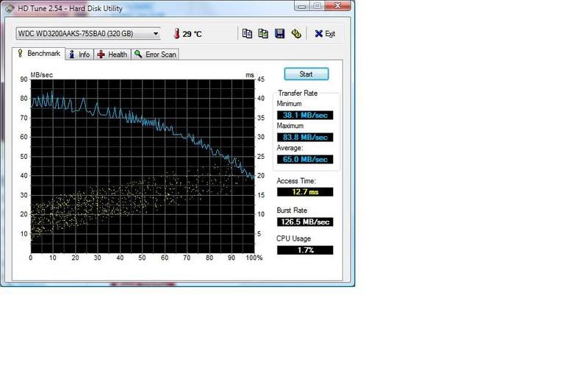Image resolution: width=588 pixels, height=368 pixels.
Task: Click the 29 °C temperature reading
Action: click(192, 34)
